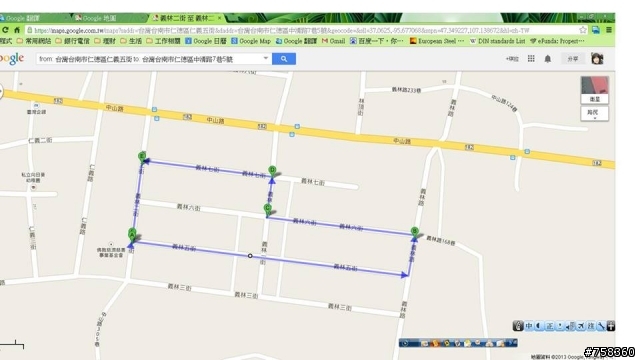Open the 常用網站 bookmarks folder
Screen dimensions: 640x360
pos(34,41)
